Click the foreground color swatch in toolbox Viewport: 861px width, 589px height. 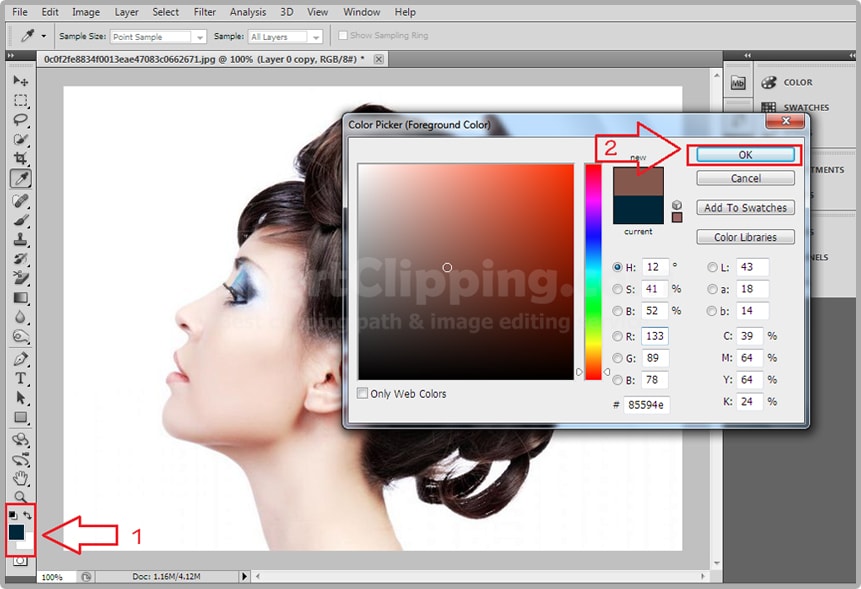[18, 533]
